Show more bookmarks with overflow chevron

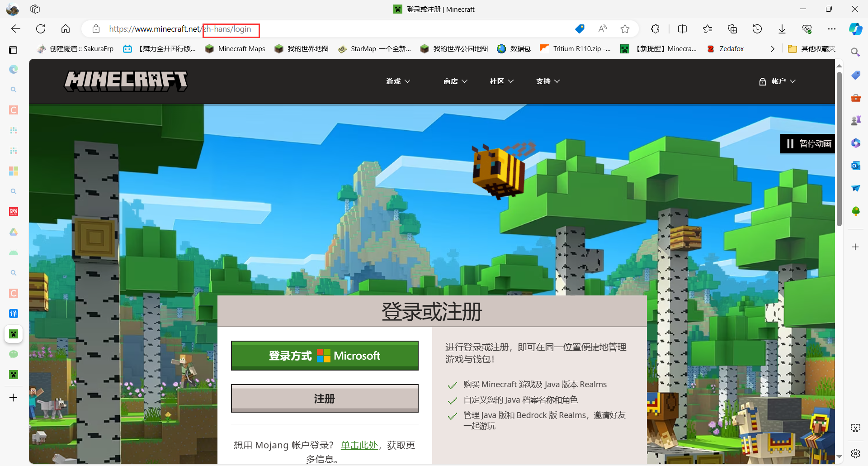[772, 49]
